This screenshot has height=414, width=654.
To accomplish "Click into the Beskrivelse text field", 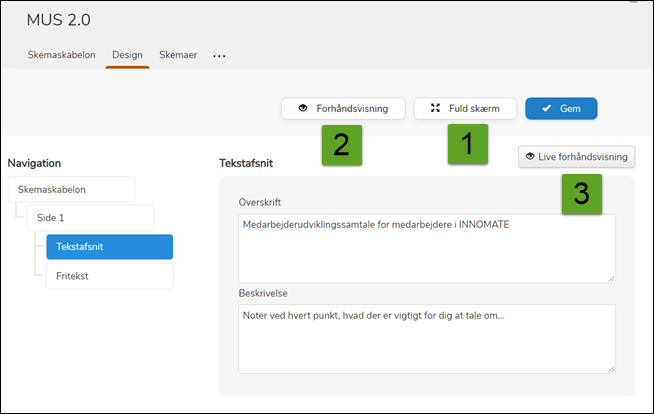I will (x=425, y=338).
